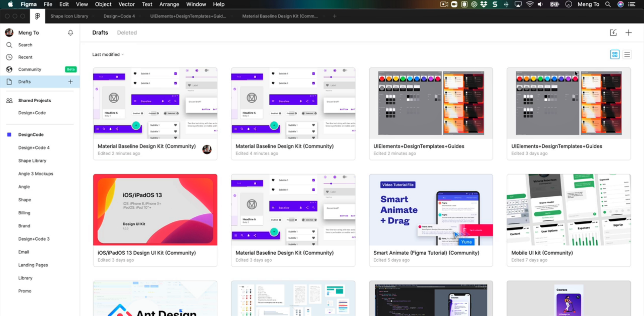Click Meng To name in menu bar
The height and width of the screenshot is (316, 644).
point(588,4)
